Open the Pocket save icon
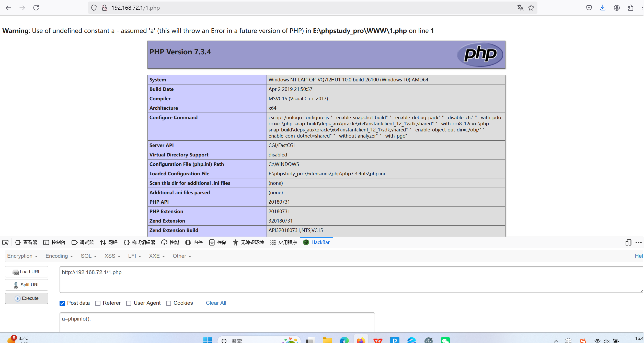Screen dimensions: 644x343 point(589,8)
